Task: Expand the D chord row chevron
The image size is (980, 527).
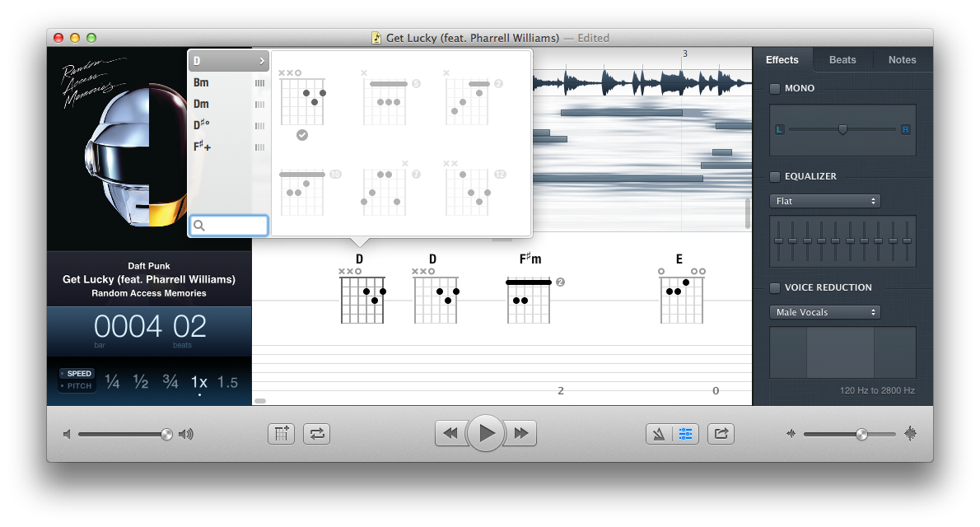Action: click(x=262, y=61)
